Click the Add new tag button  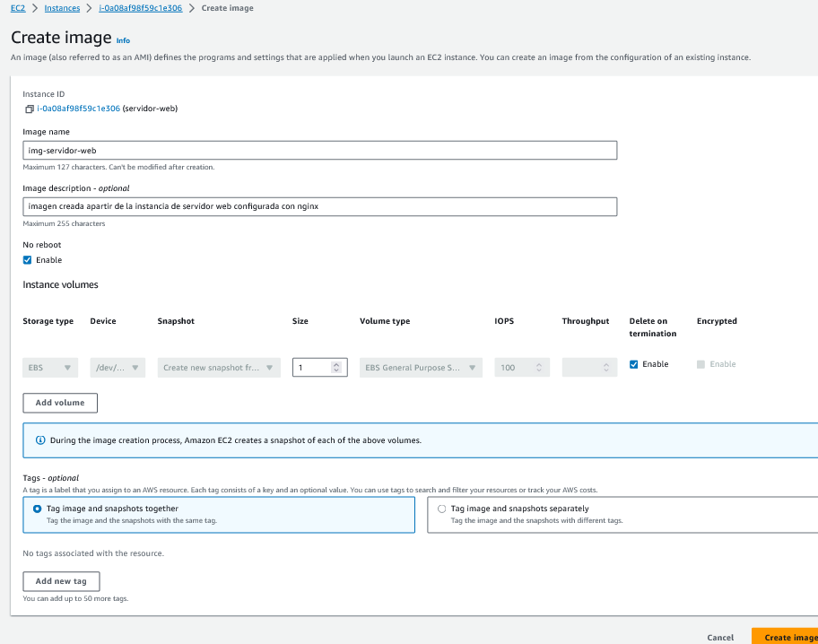61,581
